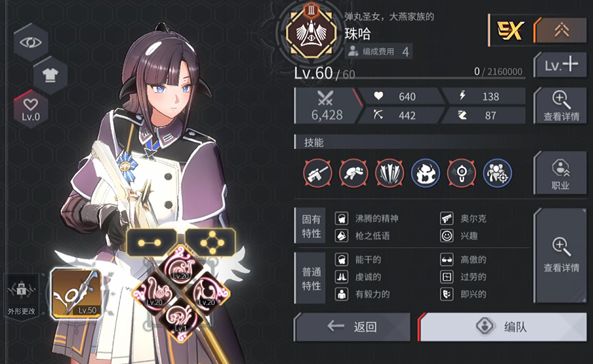Open the costume shirt hexagon icon
This screenshot has height=364, width=593.
pos(50,75)
